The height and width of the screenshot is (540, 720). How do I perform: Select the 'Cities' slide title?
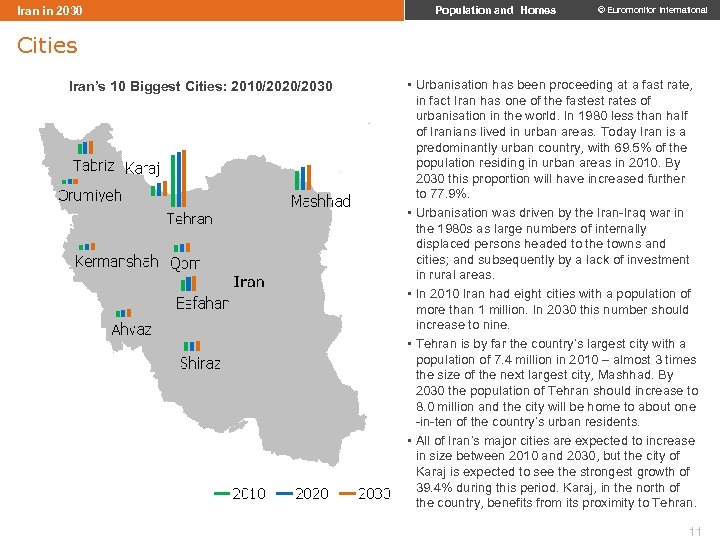click(x=47, y=45)
